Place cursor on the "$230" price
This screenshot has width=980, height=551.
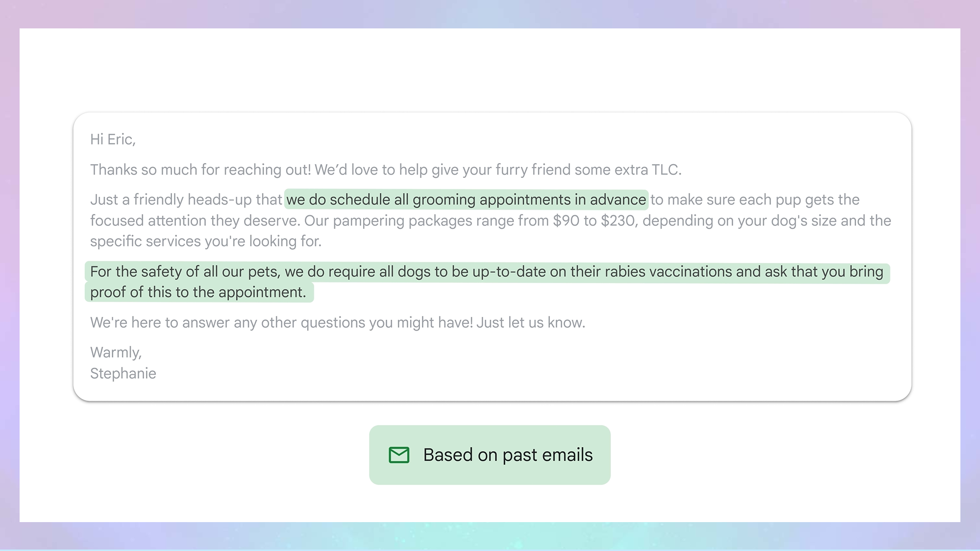[618, 221]
